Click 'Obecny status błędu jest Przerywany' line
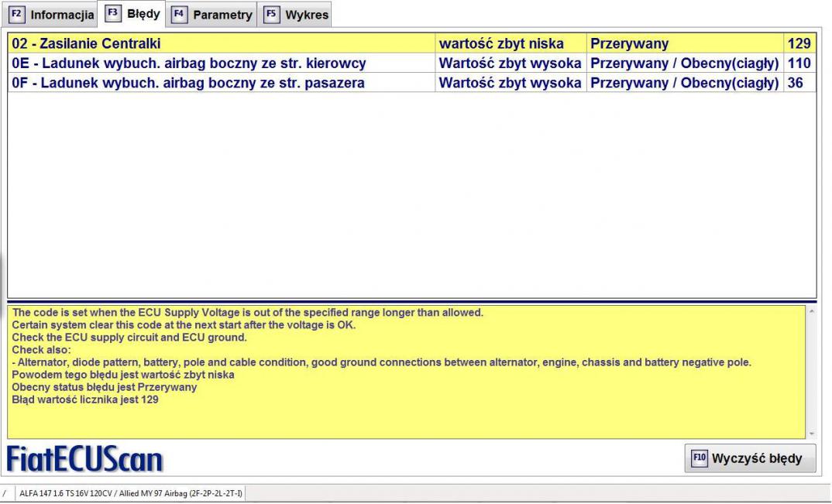The image size is (832, 504). pos(104,387)
